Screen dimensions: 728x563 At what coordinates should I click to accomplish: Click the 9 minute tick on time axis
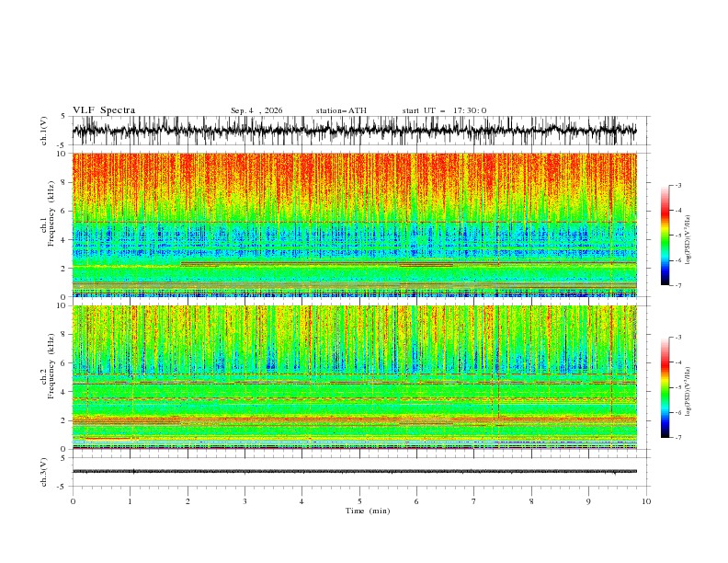[588, 501]
